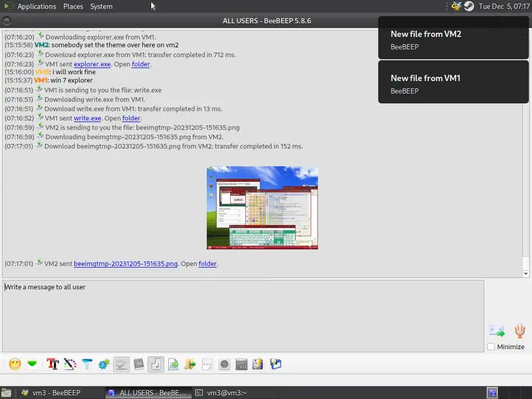The image size is (532, 399).
Task: Click 'transfer completed in 152 ms' line
Action: tap(174, 146)
